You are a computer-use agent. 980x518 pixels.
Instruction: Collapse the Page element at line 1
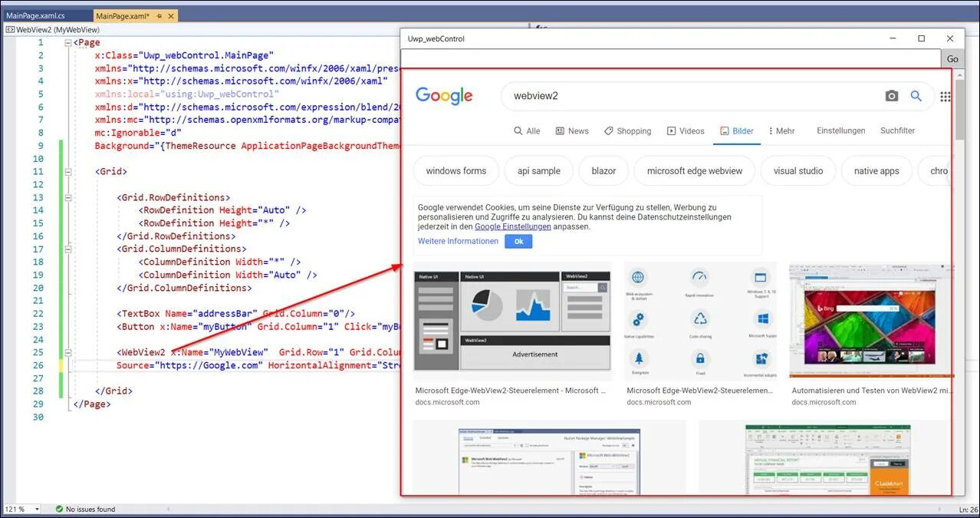pos(68,43)
